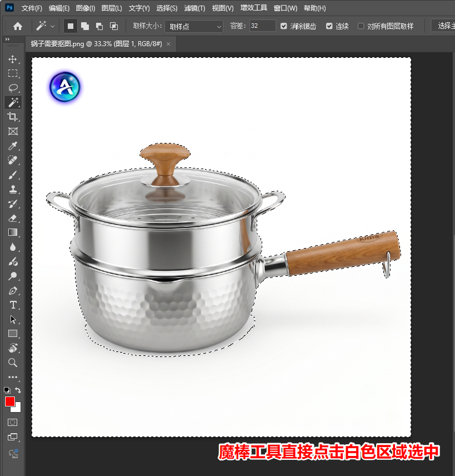Open the 图层(L) menu
455x476 pixels.
(x=112, y=8)
